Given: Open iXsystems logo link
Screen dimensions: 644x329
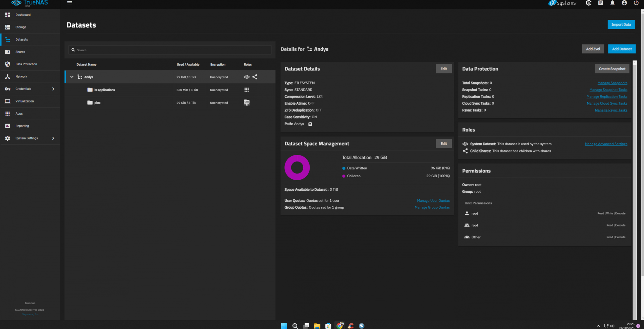Looking at the screenshot, I should 562,3.
